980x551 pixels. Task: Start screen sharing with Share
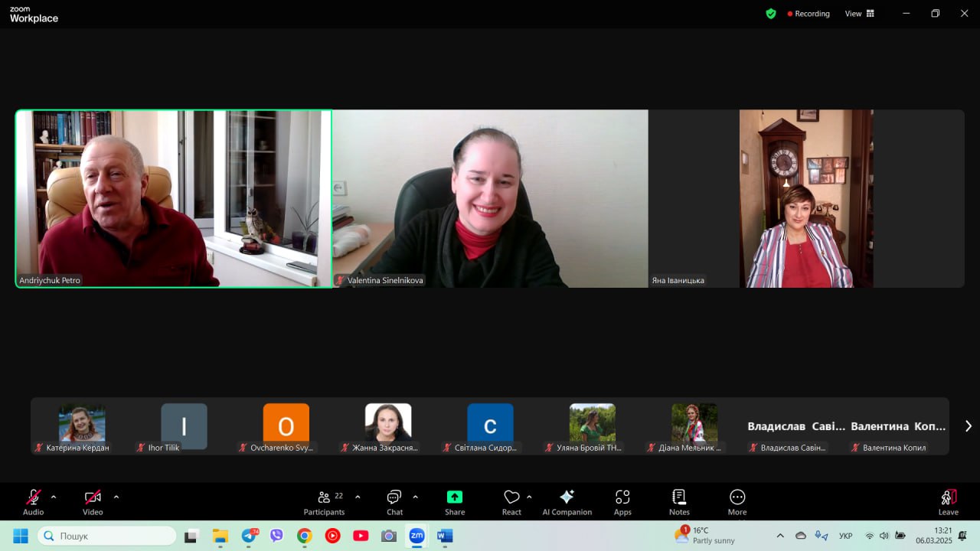click(x=455, y=502)
